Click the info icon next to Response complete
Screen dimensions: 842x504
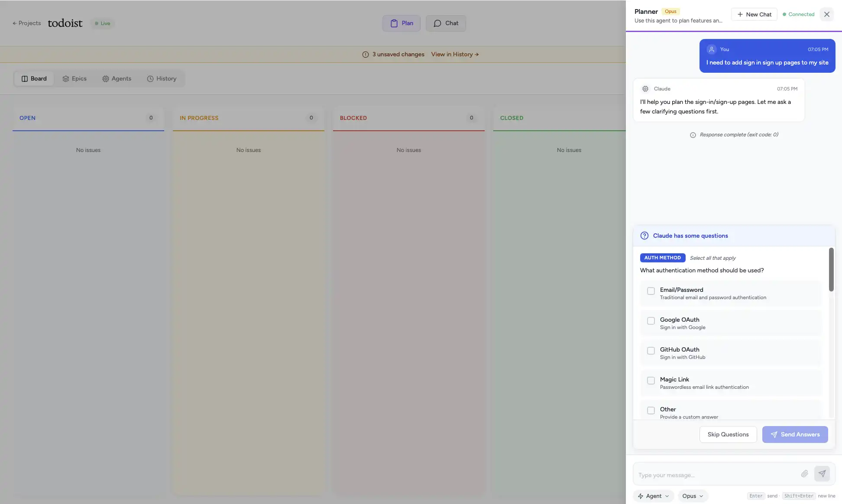click(693, 135)
